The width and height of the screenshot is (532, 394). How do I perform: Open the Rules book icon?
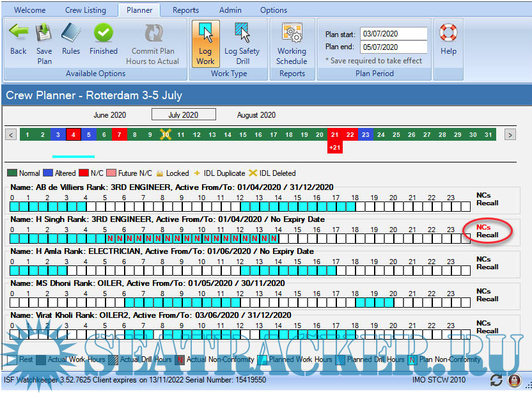71,34
